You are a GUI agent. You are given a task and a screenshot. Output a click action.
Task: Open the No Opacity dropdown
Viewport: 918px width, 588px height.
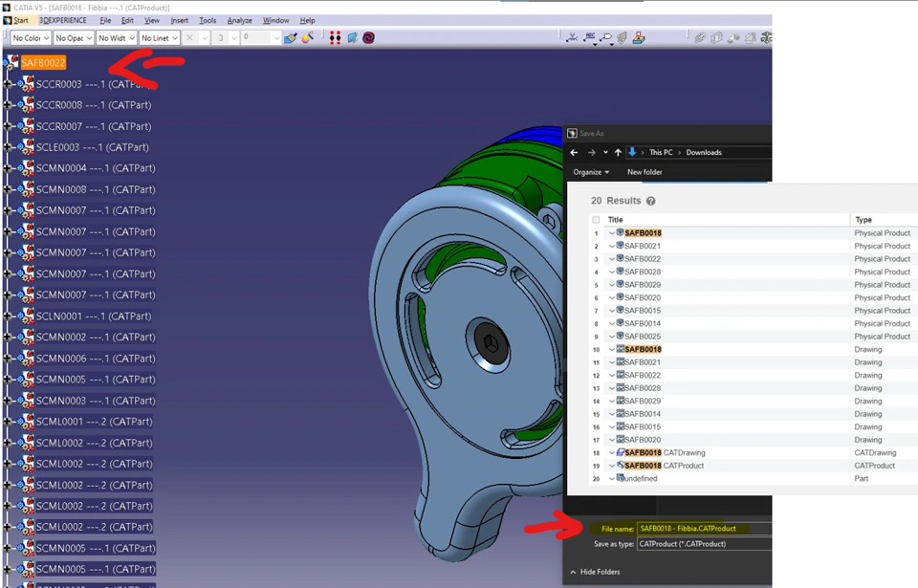click(x=74, y=38)
